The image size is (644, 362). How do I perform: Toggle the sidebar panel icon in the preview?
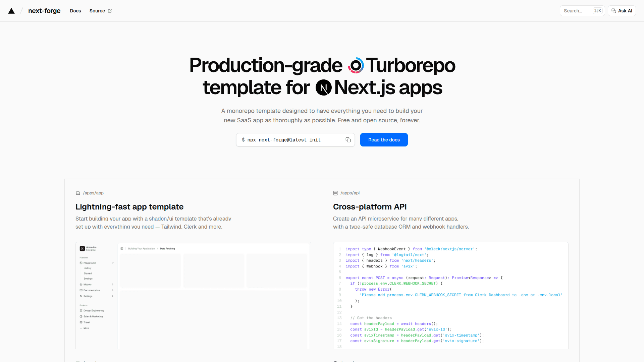pos(122,249)
